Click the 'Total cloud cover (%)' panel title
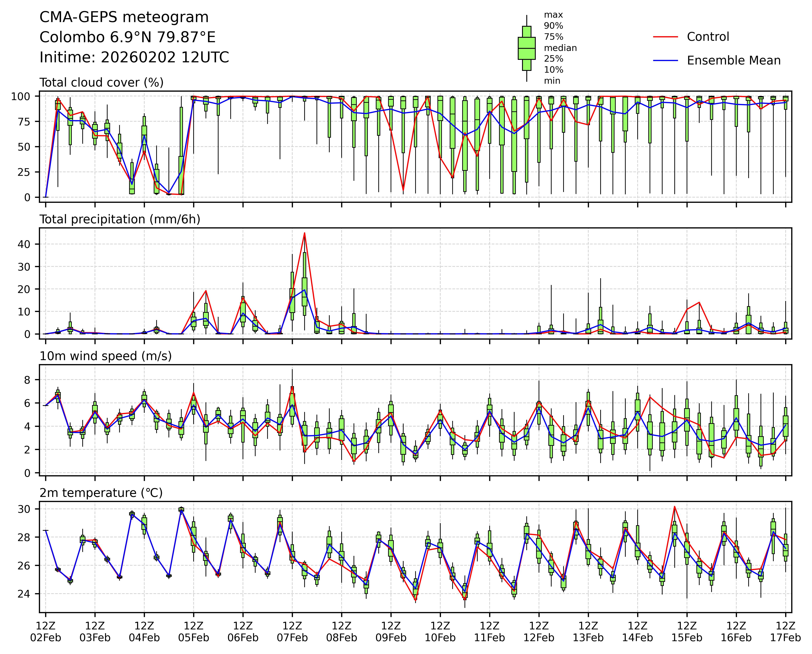 (101, 82)
